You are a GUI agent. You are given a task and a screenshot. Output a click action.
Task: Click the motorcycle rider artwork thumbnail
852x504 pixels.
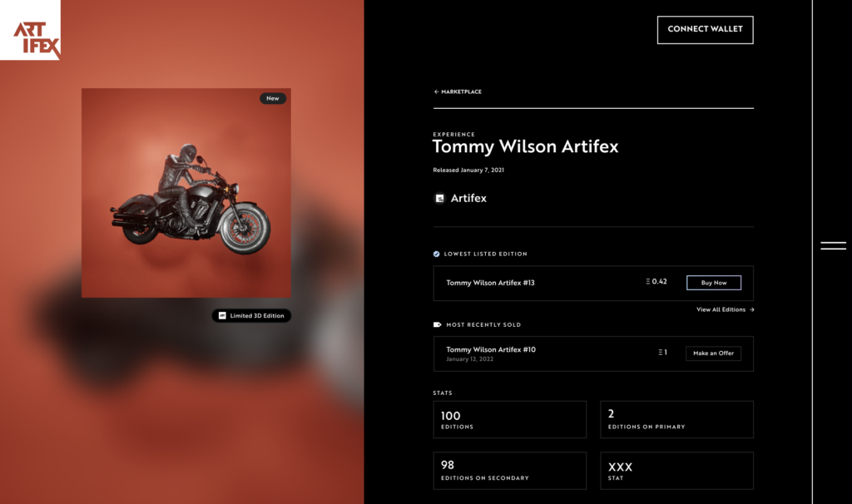point(186,193)
